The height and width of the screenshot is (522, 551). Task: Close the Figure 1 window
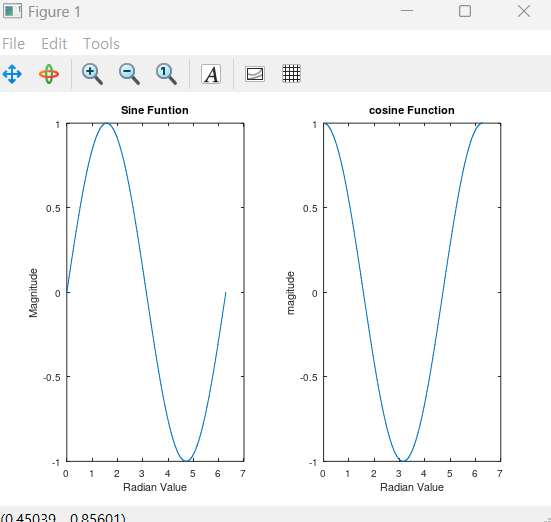click(524, 11)
